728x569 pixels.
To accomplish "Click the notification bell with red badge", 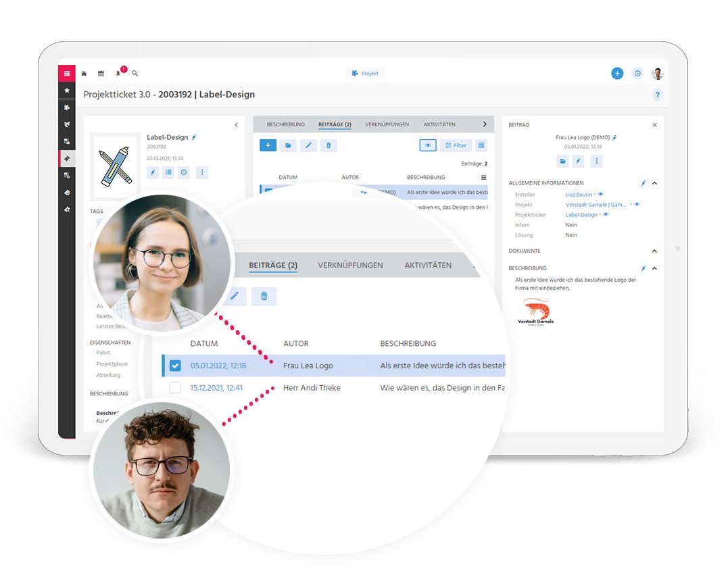I will tap(118, 73).
